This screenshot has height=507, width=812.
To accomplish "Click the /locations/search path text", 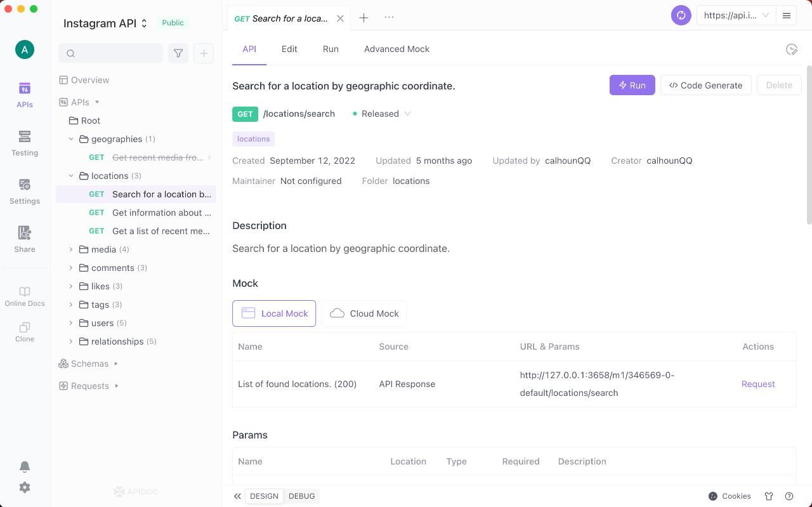I will (299, 114).
